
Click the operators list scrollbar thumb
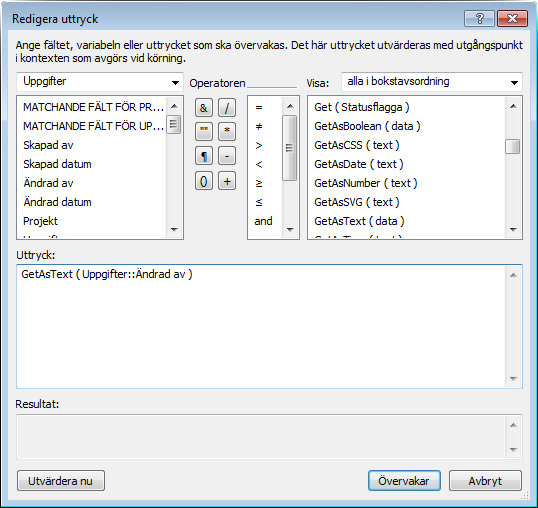pyautogui.click(x=290, y=148)
